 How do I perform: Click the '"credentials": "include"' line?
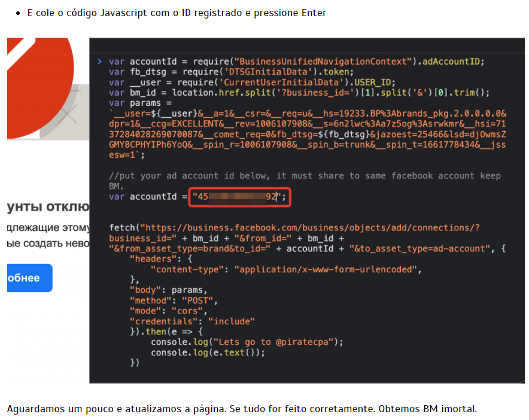192,321
